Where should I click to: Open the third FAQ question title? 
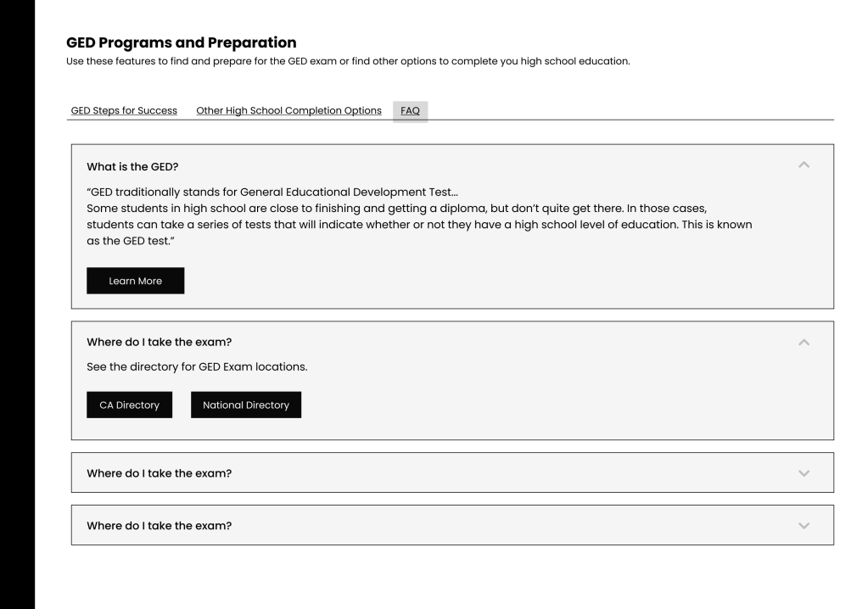[x=160, y=473]
